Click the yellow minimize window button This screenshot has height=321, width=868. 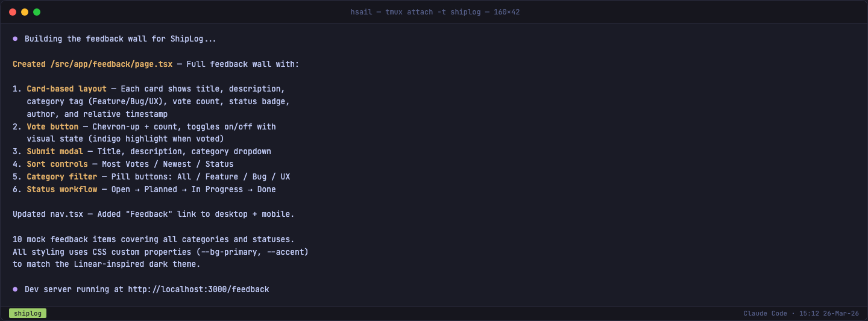point(25,12)
